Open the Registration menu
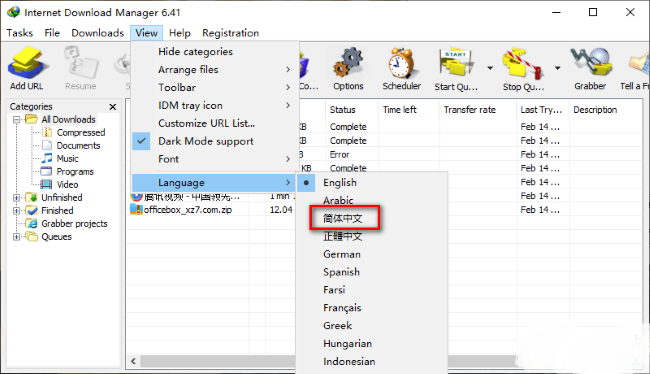 pyautogui.click(x=230, y=33)
